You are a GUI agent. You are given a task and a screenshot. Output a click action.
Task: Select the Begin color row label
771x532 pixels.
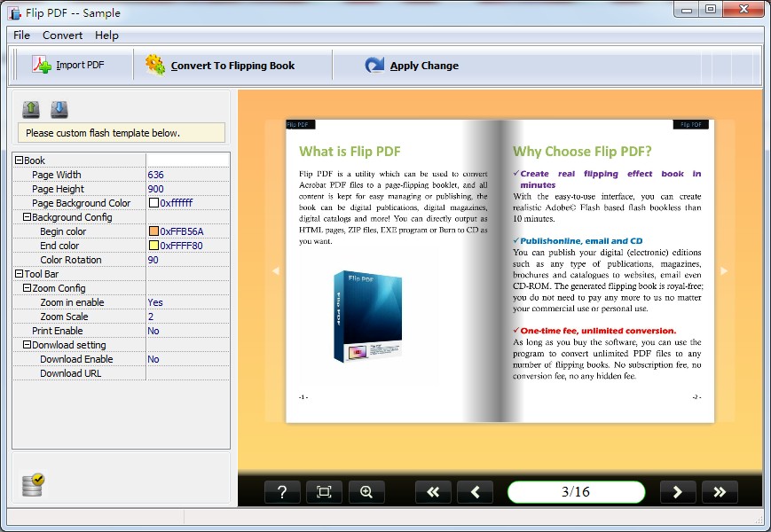point(63,231)
